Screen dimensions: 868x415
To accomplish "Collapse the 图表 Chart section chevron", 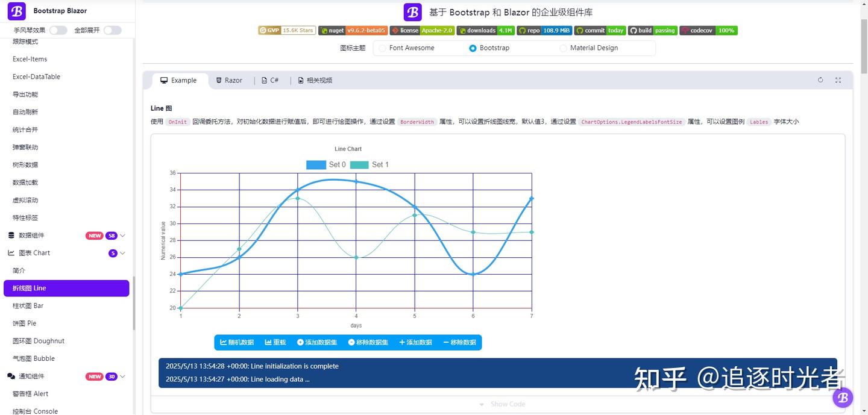I will tap(123, 253).
